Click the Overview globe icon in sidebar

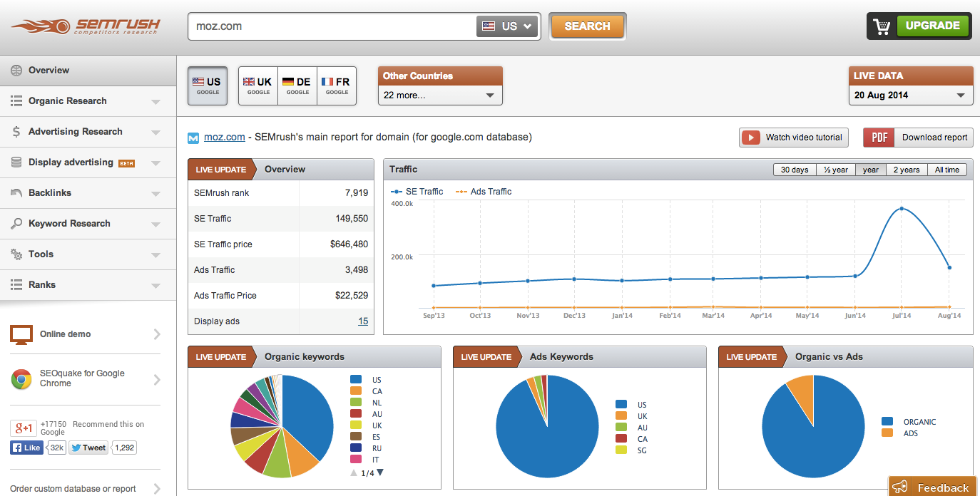[16, 71]
